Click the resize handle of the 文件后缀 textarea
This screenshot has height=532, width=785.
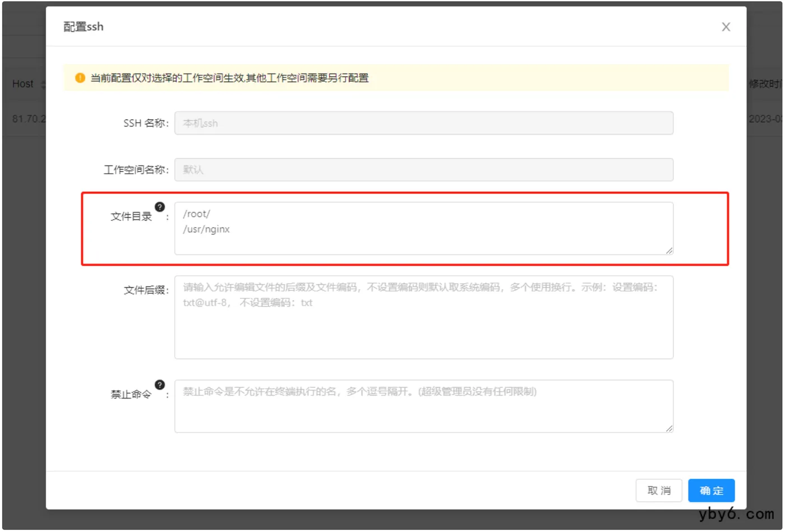pyautogui.click(x=669, y=354)
